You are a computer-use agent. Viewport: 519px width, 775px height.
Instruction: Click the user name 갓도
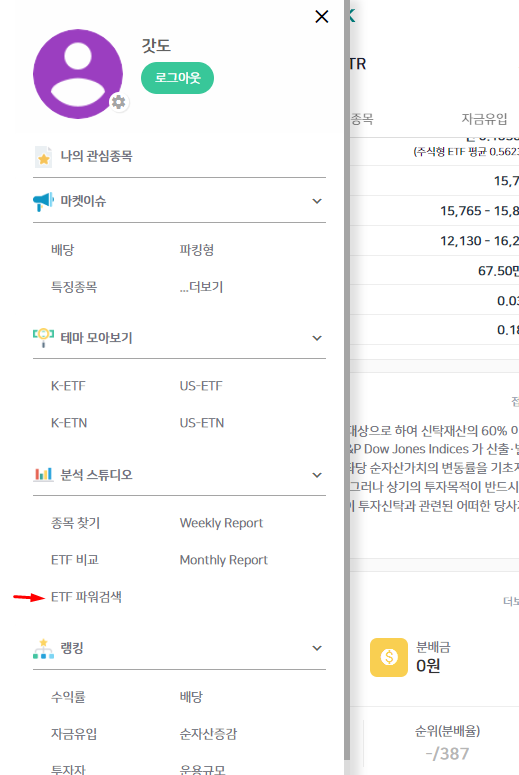156,45
